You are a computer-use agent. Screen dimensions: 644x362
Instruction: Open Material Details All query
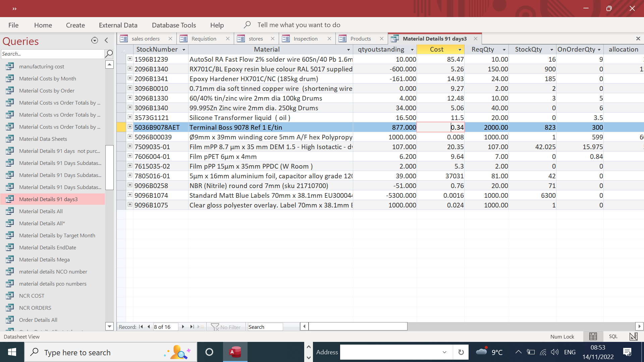coord(41,212)
